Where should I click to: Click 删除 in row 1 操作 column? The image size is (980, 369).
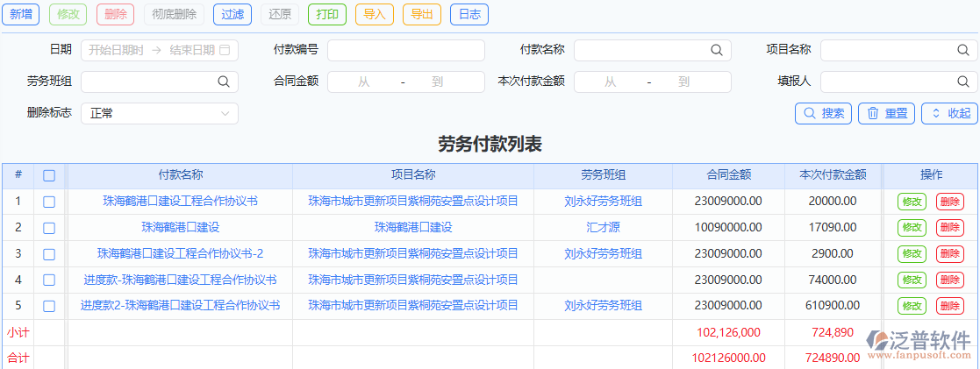pyautogui.click(x=950, y=202)
